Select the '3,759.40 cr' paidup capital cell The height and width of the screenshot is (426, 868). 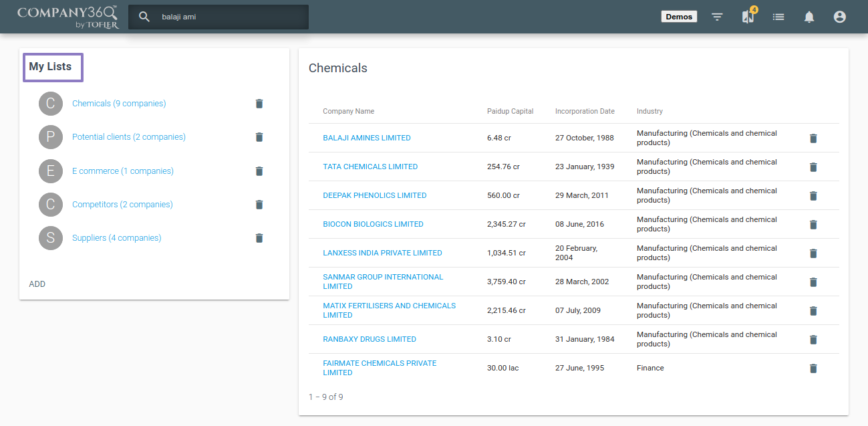click(x=507, y=282)
